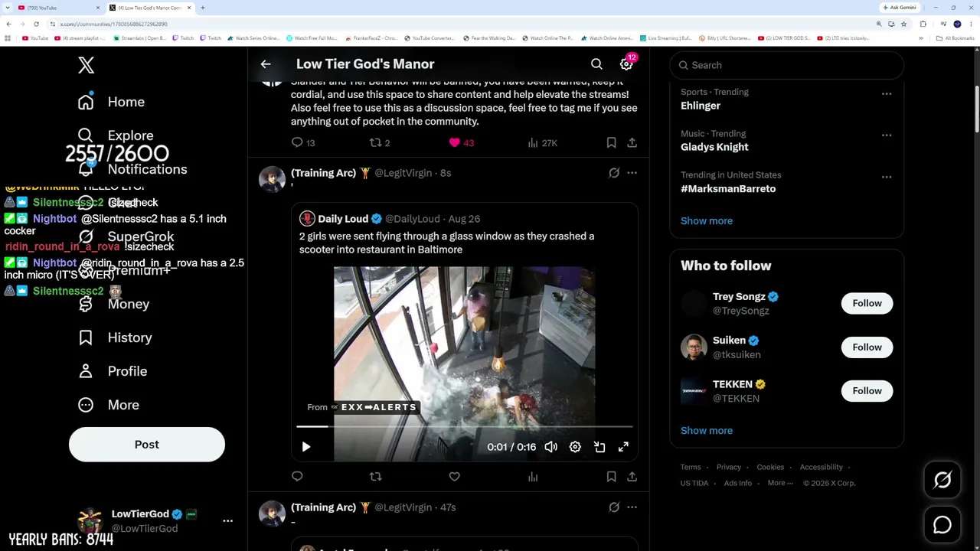Screen dimensions: 980x551
Task: Repost LegitVirgin's 8s post
Action: (x=375, y=477)
